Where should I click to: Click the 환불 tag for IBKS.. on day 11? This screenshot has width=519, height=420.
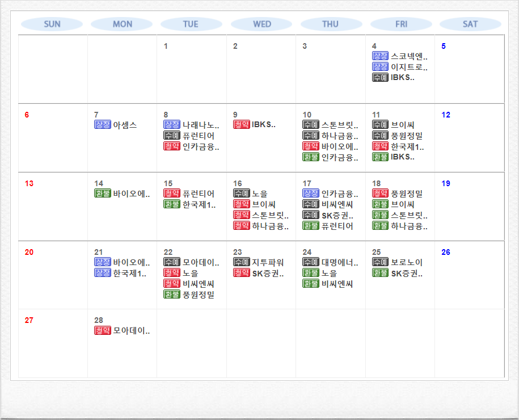tap(380, 157)
